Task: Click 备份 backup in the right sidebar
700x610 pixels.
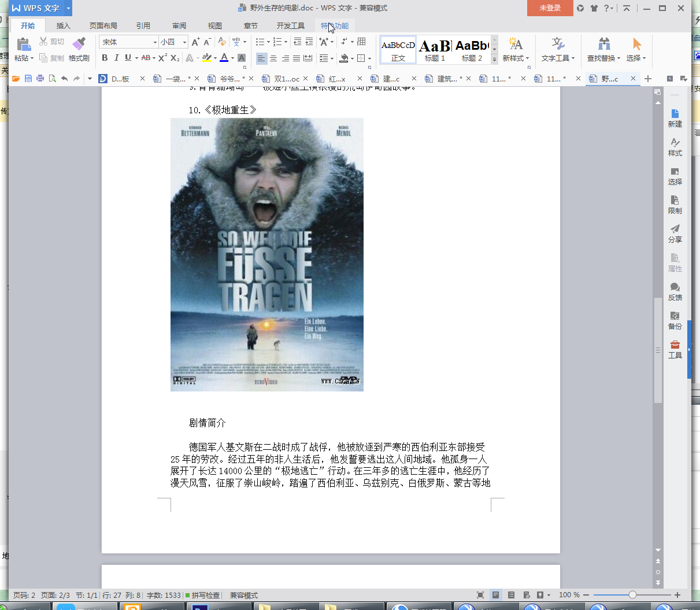Action: (675, 320)
